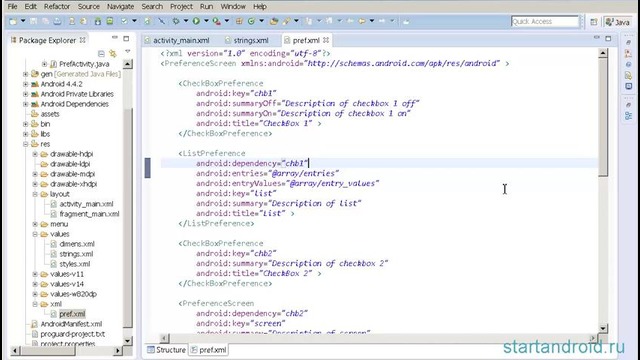
Task: Minimize the Package Explorer panel
Action: tap(115, 38)
